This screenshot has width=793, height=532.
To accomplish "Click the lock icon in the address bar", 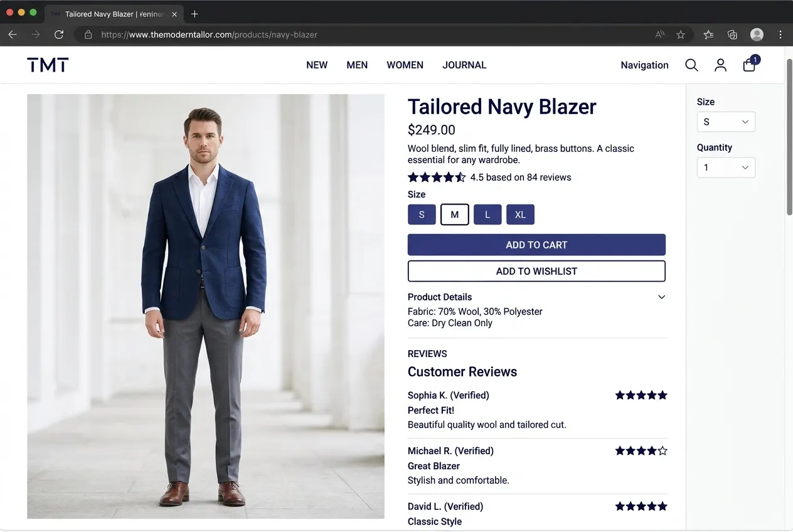I will coord(88,35).
